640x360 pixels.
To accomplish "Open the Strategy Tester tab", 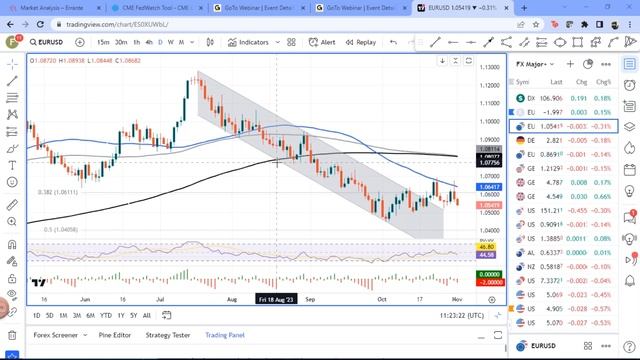I will [168, 335].
